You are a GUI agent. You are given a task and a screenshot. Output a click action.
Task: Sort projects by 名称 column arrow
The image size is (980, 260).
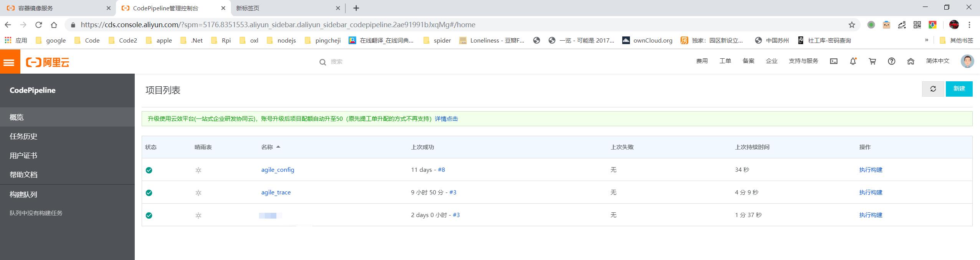pyautogui.click(x=278, y=147)
